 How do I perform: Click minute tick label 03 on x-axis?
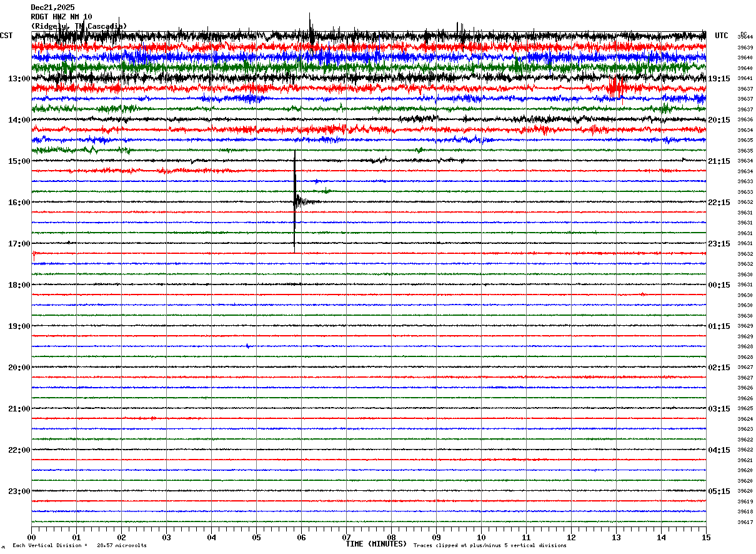pyautogui.click(x=166, y=537)
